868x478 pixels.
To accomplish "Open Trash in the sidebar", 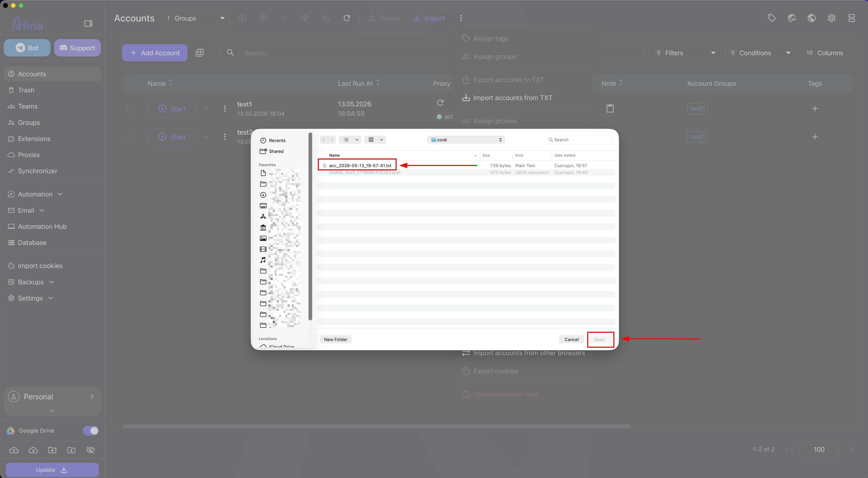I will tap(52, 90).
